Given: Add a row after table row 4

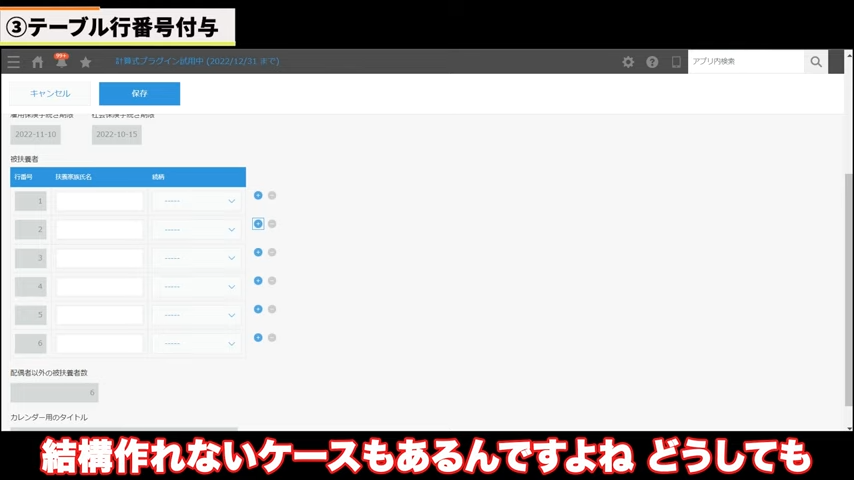Looking at the screenshot, I should pos(258,281).
